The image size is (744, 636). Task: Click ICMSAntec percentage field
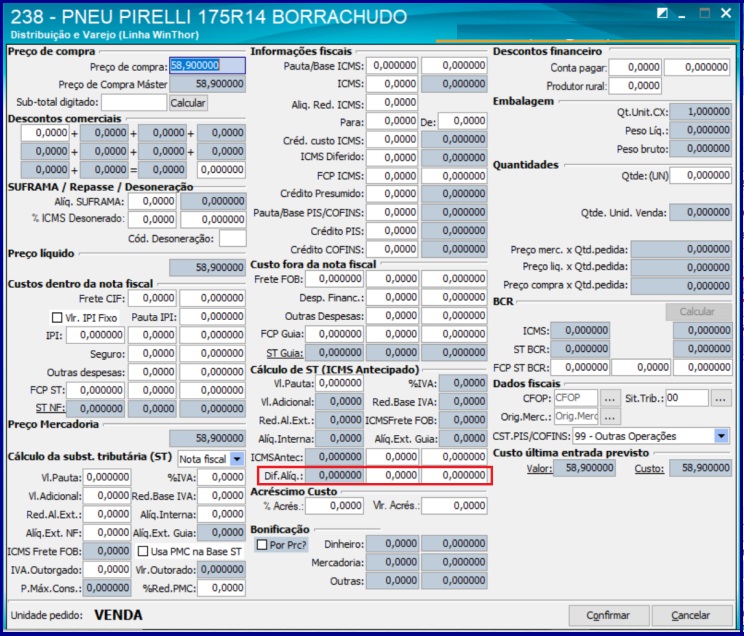click(392, 457)
